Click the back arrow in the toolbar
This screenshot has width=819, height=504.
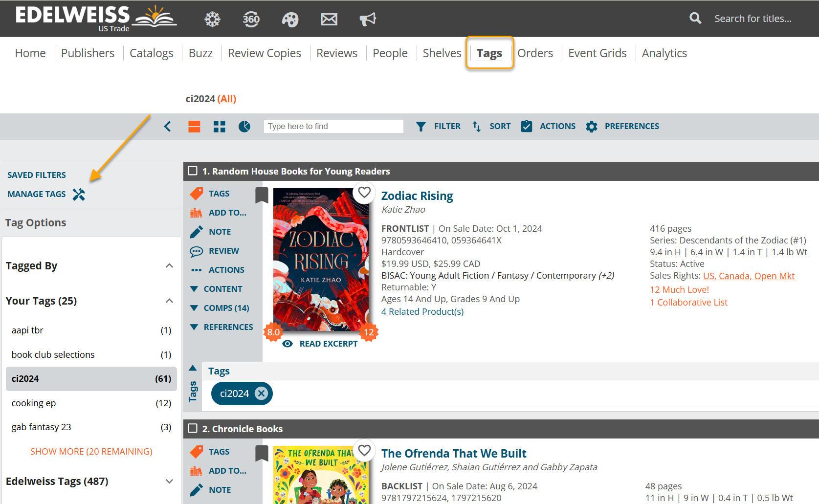(x=168, y=127)
